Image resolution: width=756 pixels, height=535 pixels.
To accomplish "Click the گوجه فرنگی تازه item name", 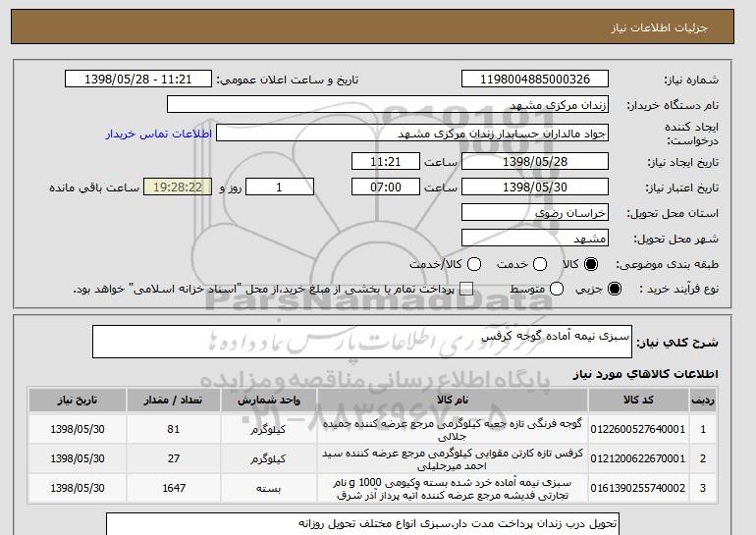I will coord(453,430).
